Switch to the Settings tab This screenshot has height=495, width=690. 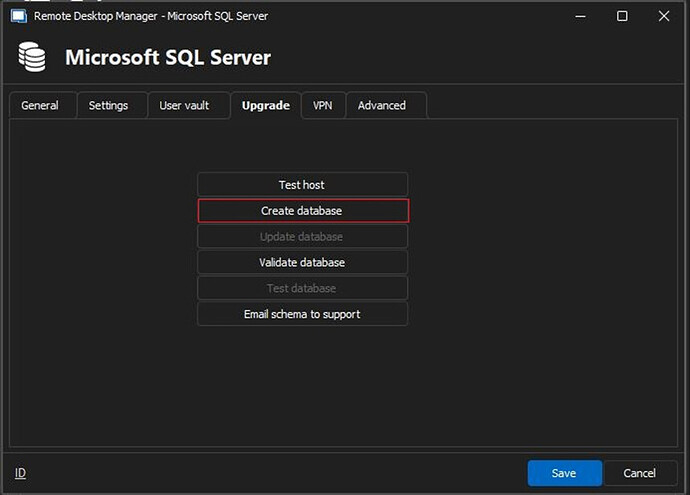click(112, 106)
